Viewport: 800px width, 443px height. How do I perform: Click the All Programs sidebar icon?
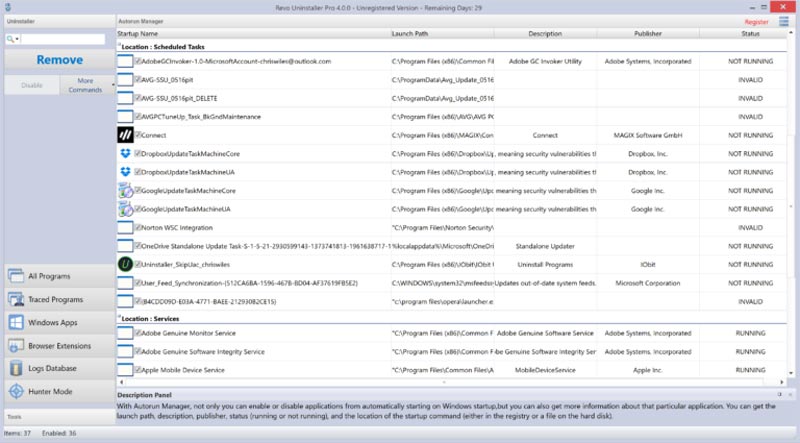16,276
